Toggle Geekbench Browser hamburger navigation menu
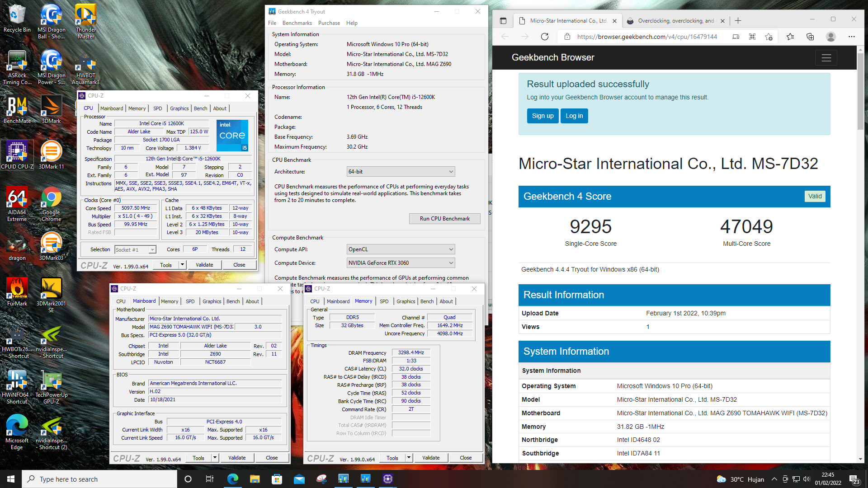The height and width of the screenshot is (488, 868). pyautogui.click(x=826, y=58)
